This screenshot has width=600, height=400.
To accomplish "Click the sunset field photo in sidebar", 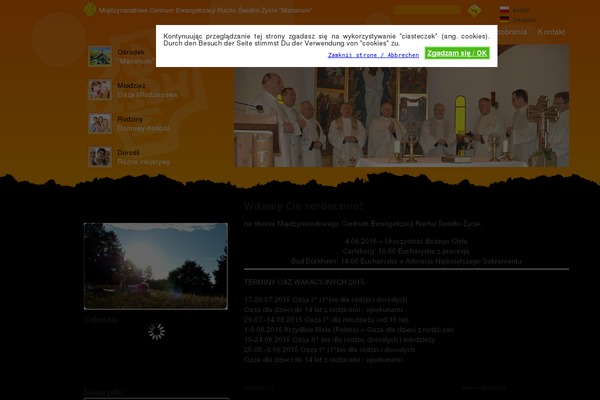I will click(156, 266).
